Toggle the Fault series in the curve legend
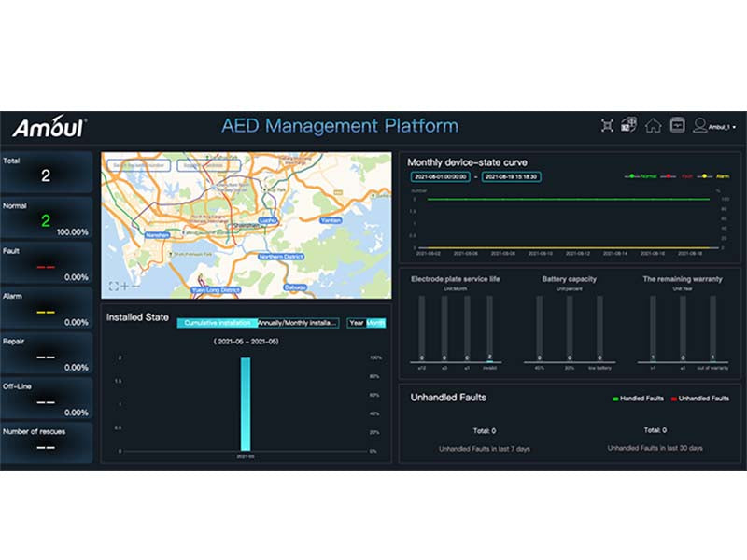The height and width of the screenshot is (560, 747). [684, 176]
